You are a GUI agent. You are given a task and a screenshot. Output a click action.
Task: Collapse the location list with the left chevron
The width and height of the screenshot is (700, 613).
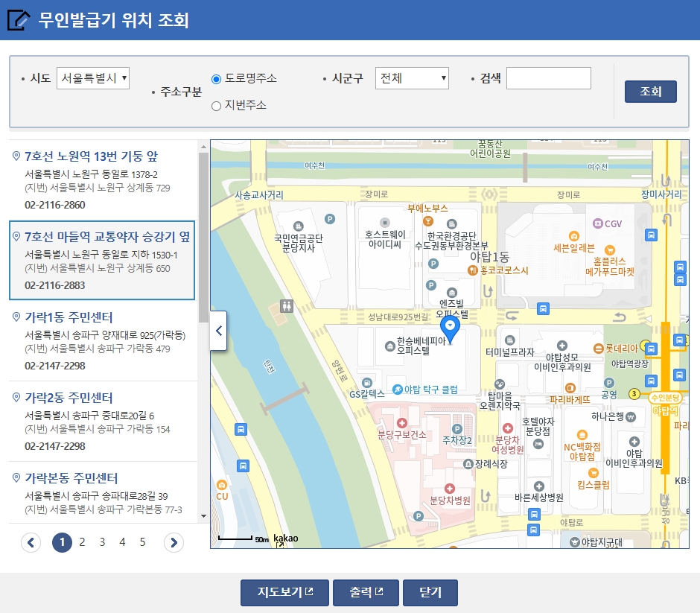point(218,330)
